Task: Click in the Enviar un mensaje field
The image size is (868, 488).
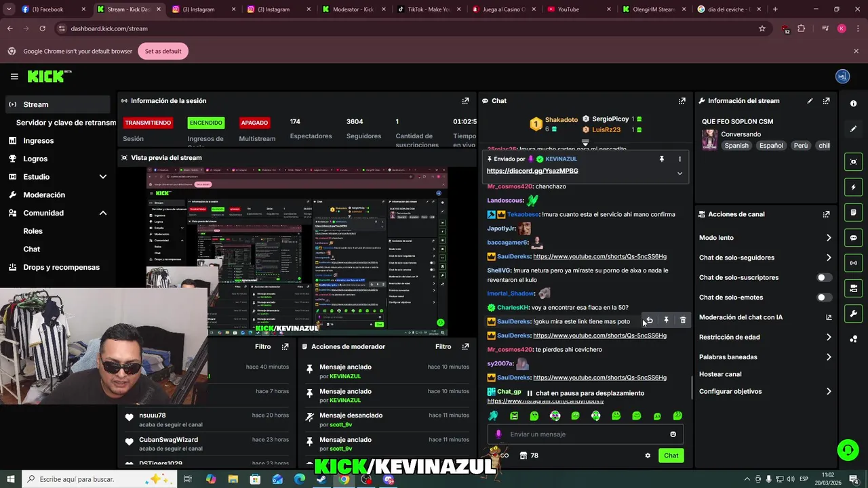Action: [585, 434]
